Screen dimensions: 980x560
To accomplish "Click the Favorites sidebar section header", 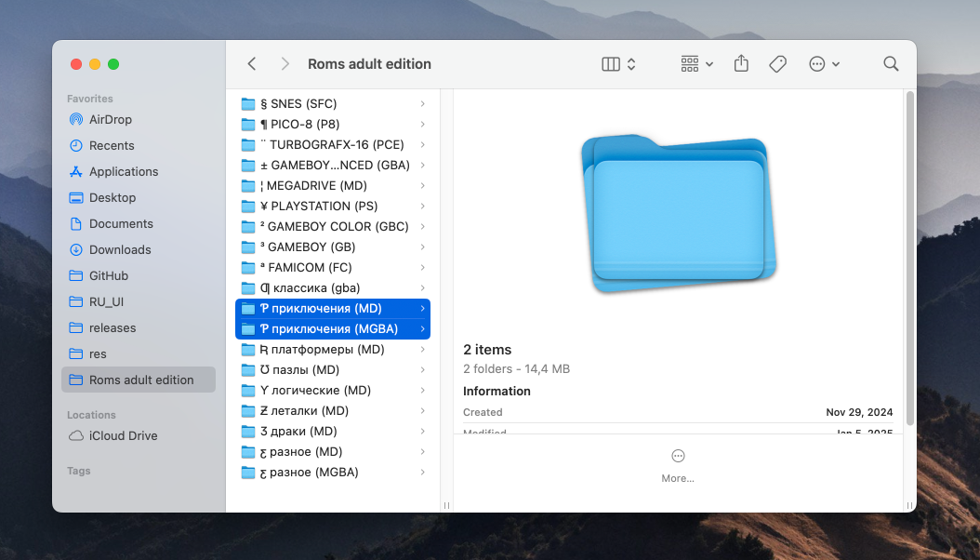I will 90,99.
